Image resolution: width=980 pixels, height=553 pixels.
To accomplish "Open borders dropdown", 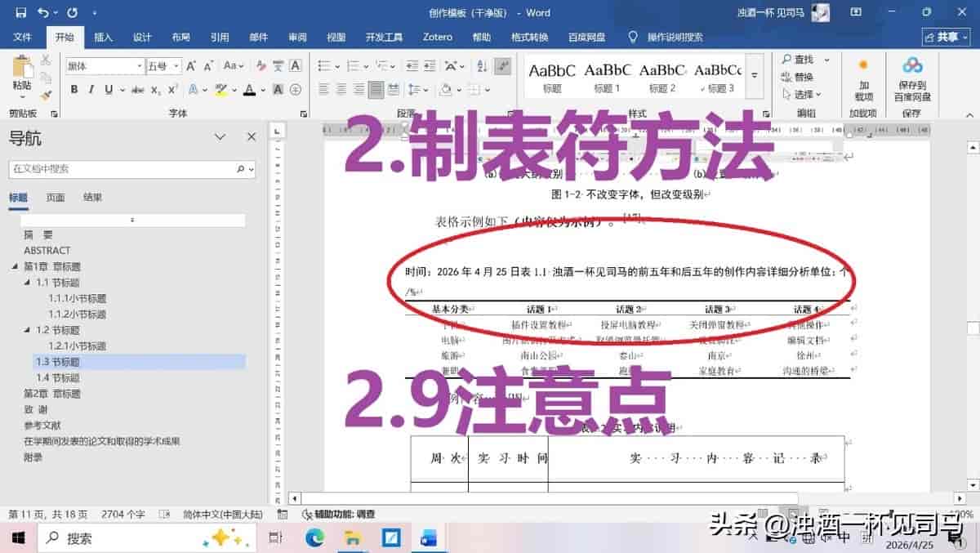I will 488,89.
